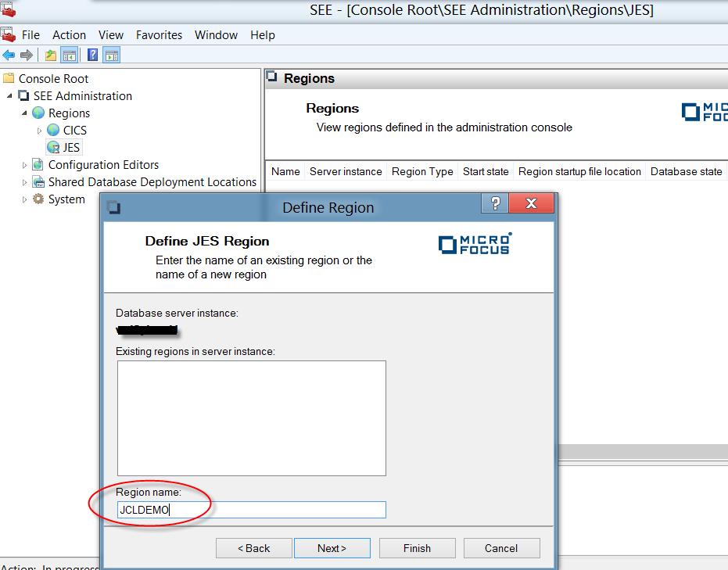728x570 pixels.
Task: Open the Favorites menu
Action: [159, 35]
